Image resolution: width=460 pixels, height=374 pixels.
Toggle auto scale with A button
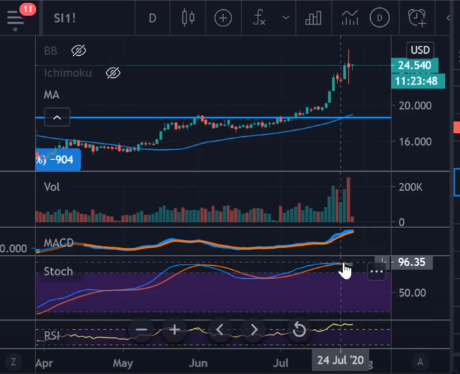pyautogui.click(x=420, y=362)
